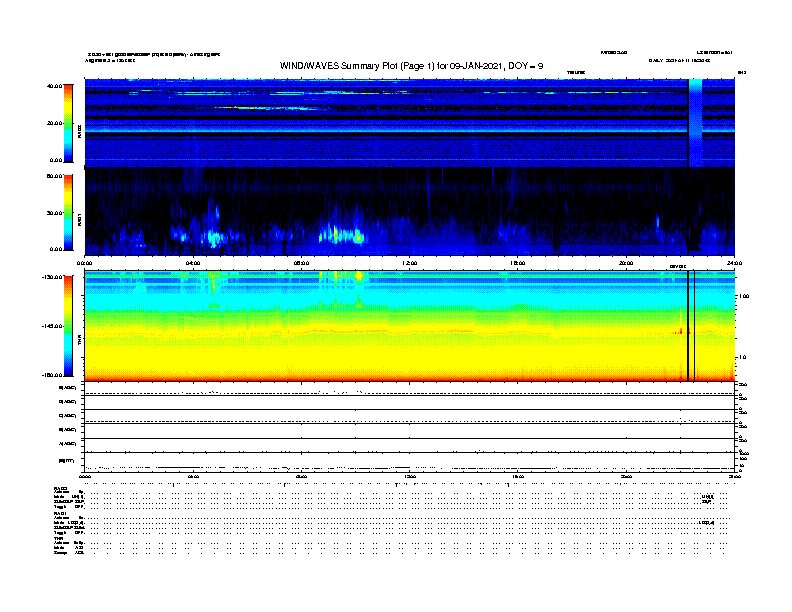Image resolution: width=792 pixels, height=612 pixels.
Task: Click the vertical RAD1 axis label
Action: click(x=79, y=219)
